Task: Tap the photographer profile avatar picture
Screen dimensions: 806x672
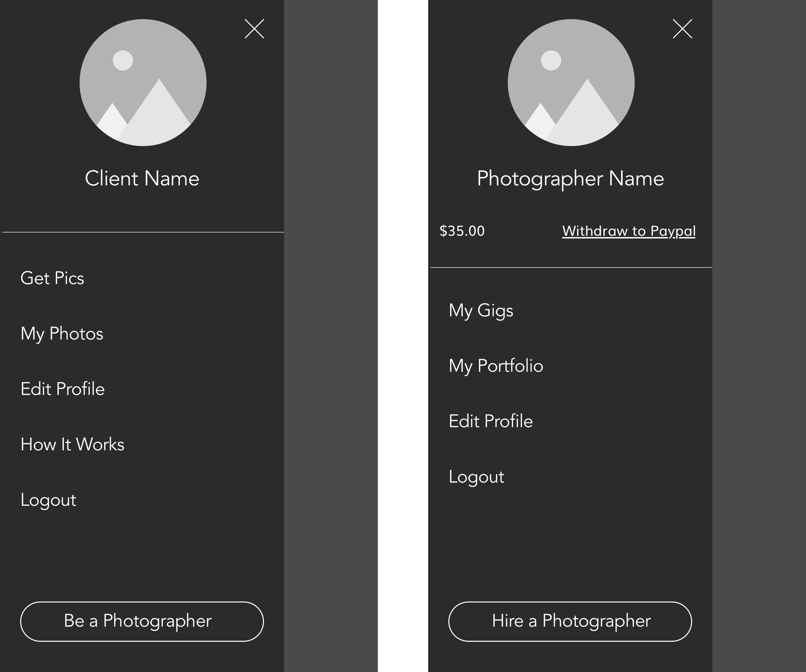Action: [571, 83]
